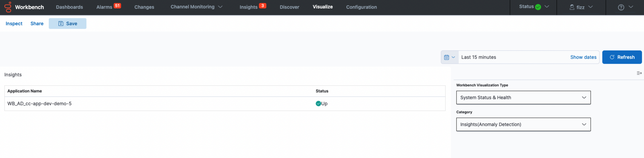
Task: Open the calendar quick date picker icon
Action: (x=450, y=57)
